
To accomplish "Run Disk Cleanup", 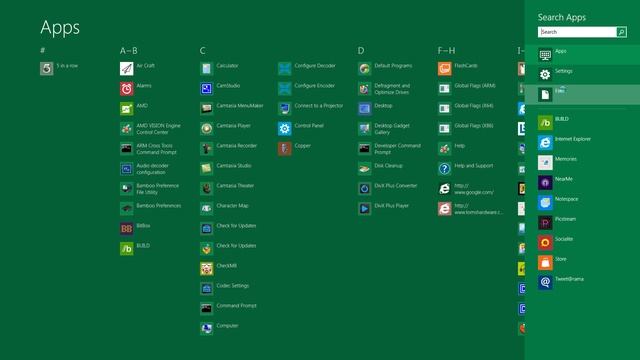I will click(380, 169).
